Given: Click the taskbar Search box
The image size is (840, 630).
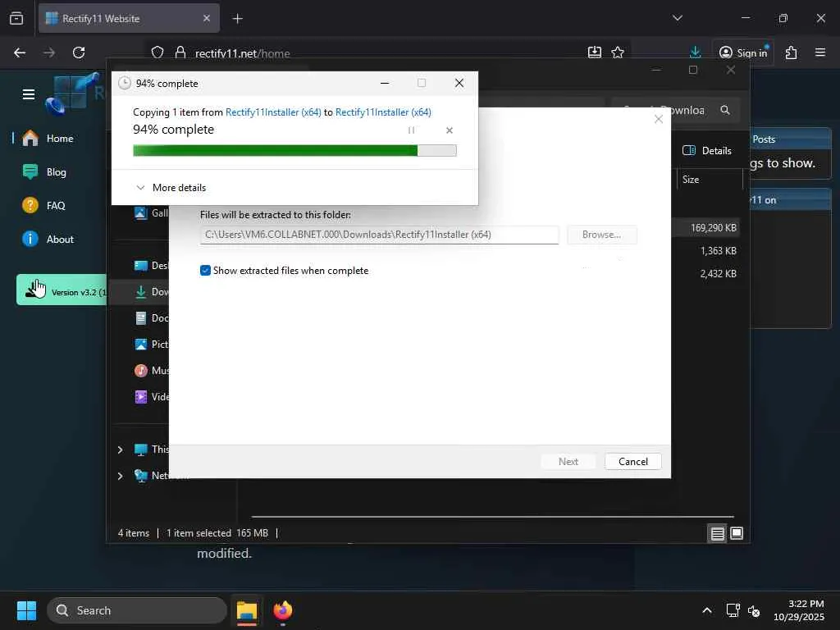Looking at the screenshot, I should pyautogui.click(x=137, y=610).
